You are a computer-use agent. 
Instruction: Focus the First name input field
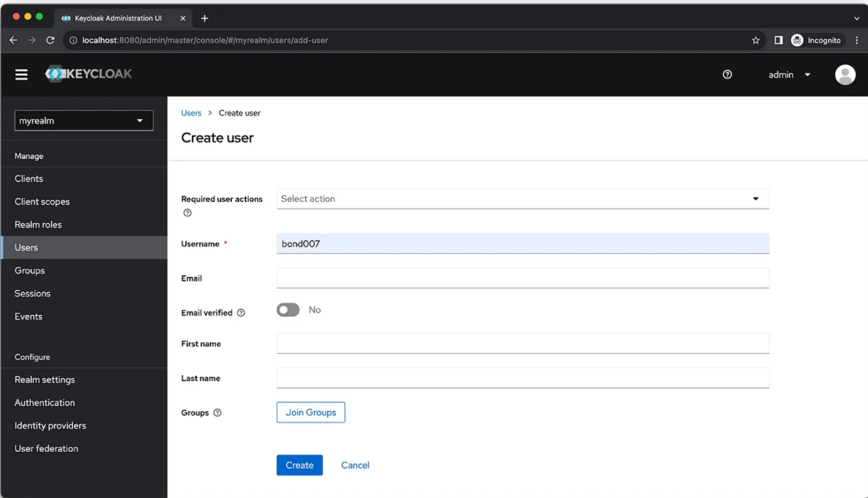[523, 343]
